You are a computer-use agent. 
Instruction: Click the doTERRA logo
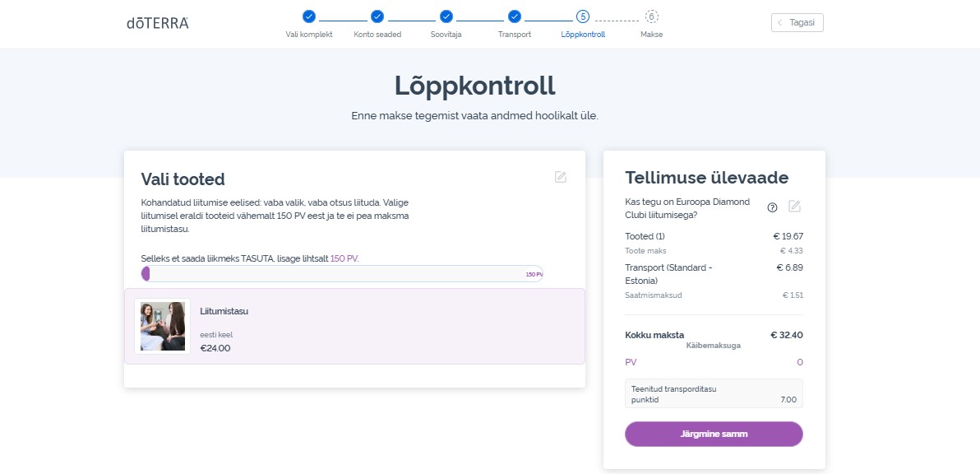coord(158,23)
